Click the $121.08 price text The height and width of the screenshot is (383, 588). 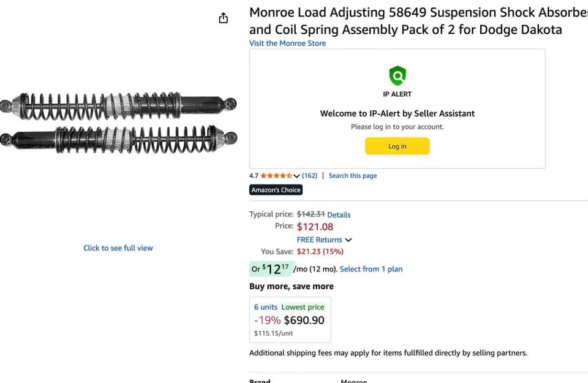(x=315, y=226)
